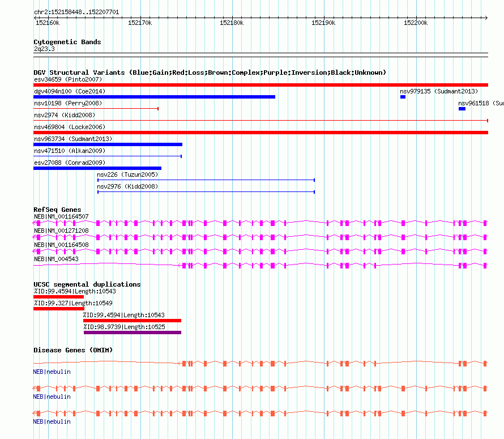
Task: Click the nsv226 (Tuzun2005) blue variant line
Action: point(206,180)
